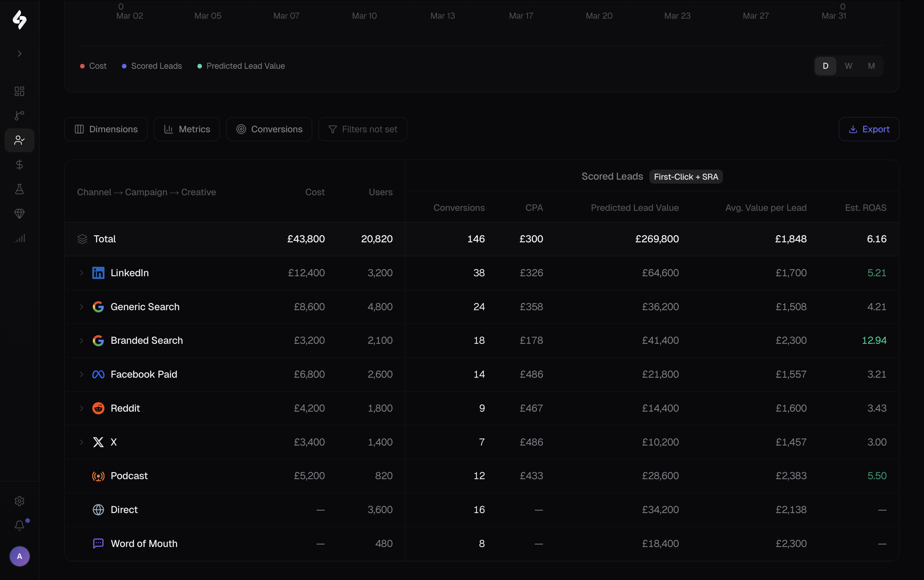Expand the Facebook Paid channel row

pos(81,374)
